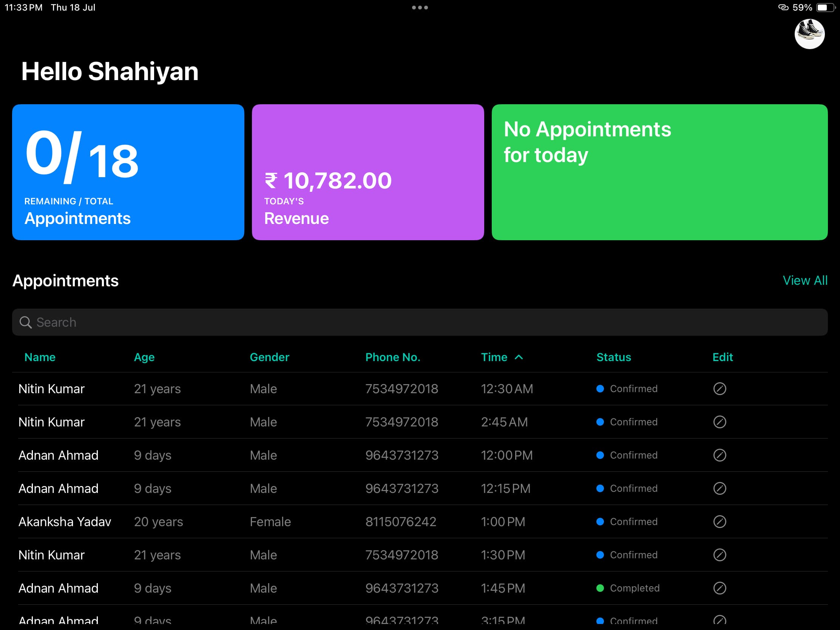840x630 pixels.
Task: Edit Nitin Kumar's 1:30 PM appointment
Action: pos(719,555)
